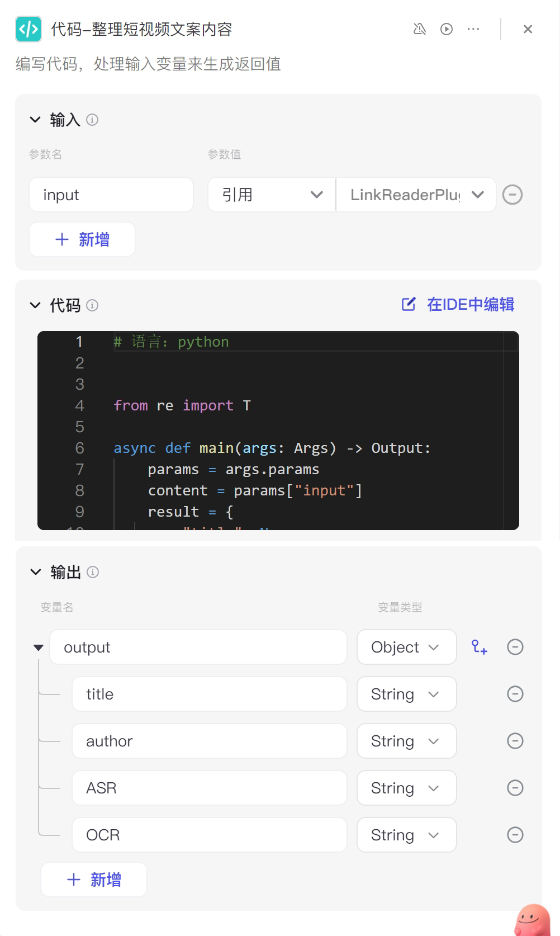
Task: Collapse the output tree children
Action: 39,647
